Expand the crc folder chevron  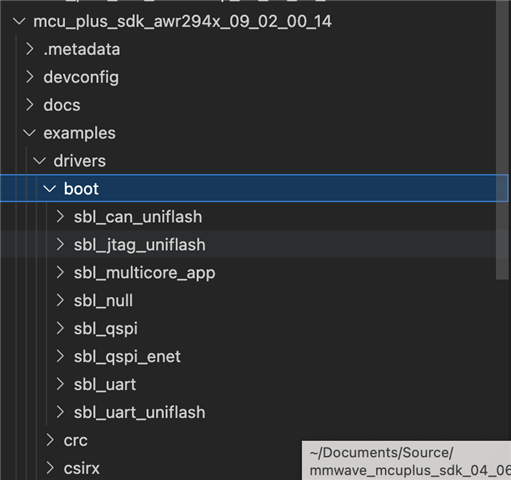(x=50, y=440)
